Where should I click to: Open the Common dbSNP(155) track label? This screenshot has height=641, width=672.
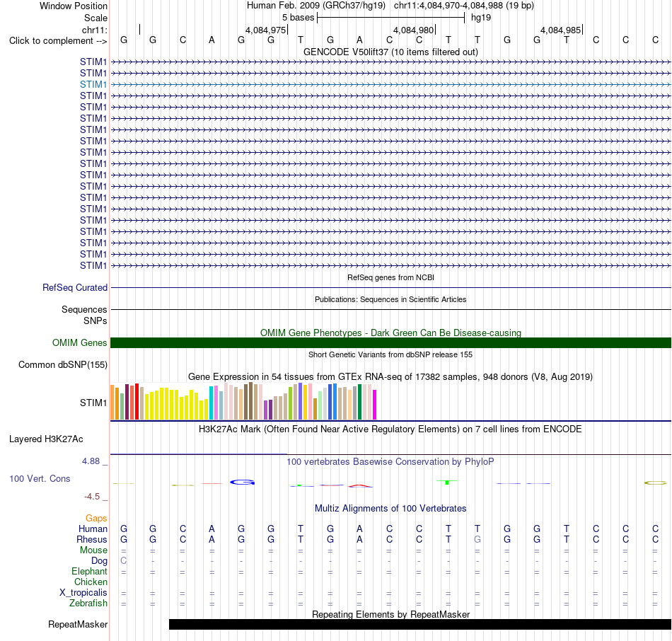click(62, 365)
